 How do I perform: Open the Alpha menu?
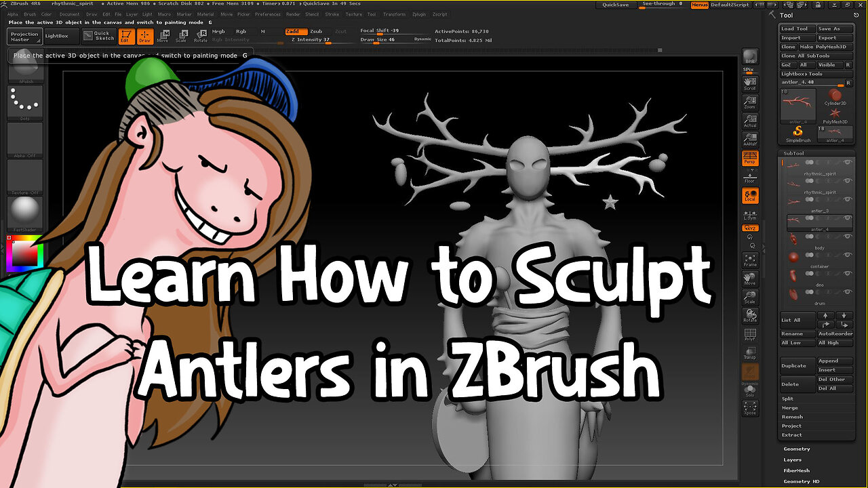12,14
